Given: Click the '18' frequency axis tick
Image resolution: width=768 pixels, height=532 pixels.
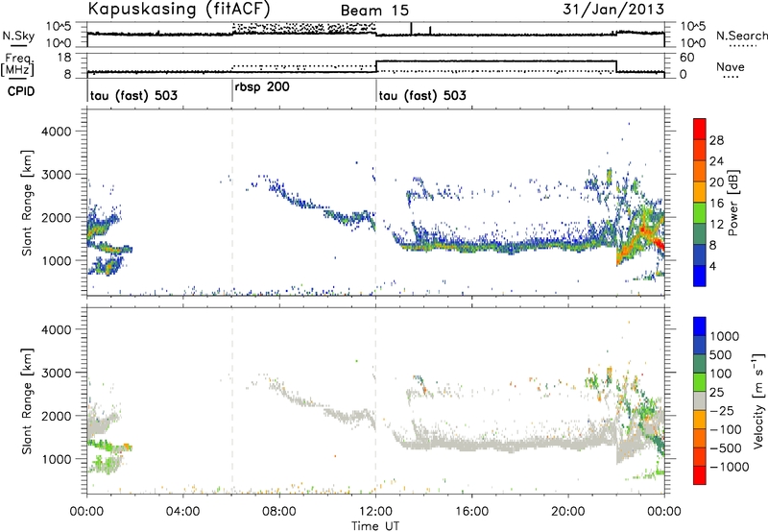Looking at the screenshot, I should (x=63, y=58).
